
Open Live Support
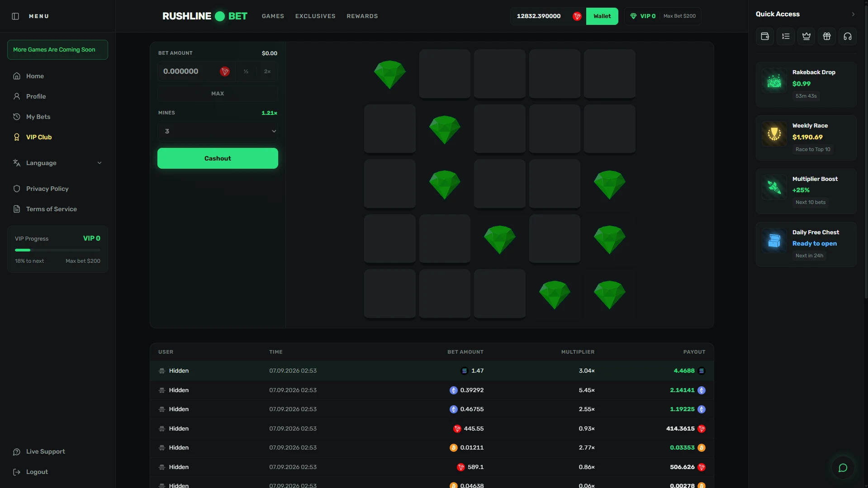pos(45,451)
